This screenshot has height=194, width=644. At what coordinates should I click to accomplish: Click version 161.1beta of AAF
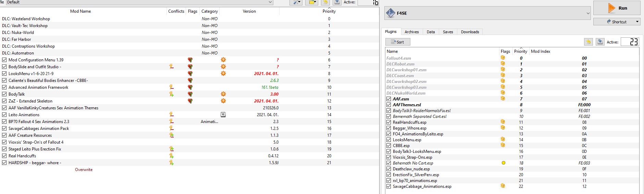tap(270, 87)
